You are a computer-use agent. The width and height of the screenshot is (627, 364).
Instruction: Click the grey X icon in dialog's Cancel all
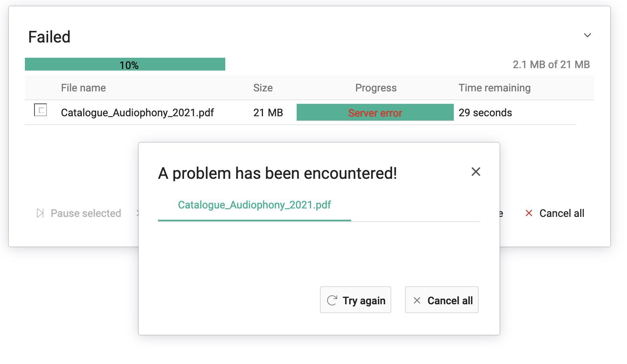click(x=417, y=300)
